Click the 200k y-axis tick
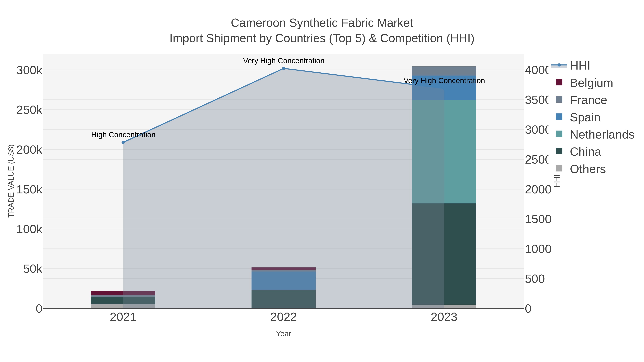Viewport: 644px width, 362px height. pyautogui.click(x=29, y=150)
